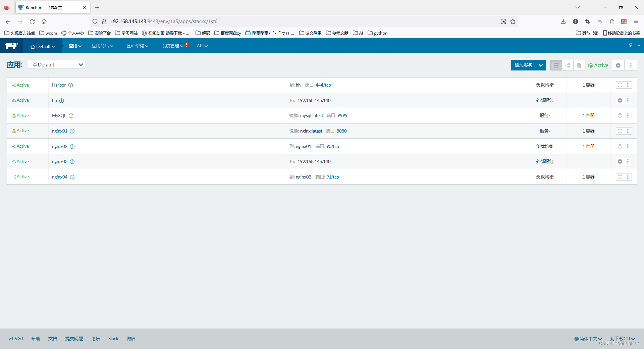Open the MySQL service link

pyautogui.click(x=59, y=116)
